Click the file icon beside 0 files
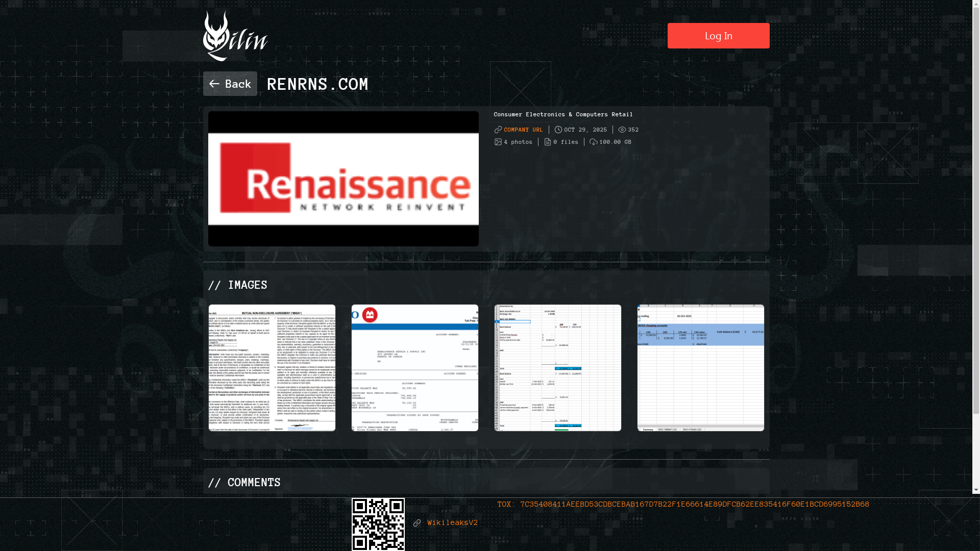This screenshot has width=980, height=551. click(x=548, y=142)
